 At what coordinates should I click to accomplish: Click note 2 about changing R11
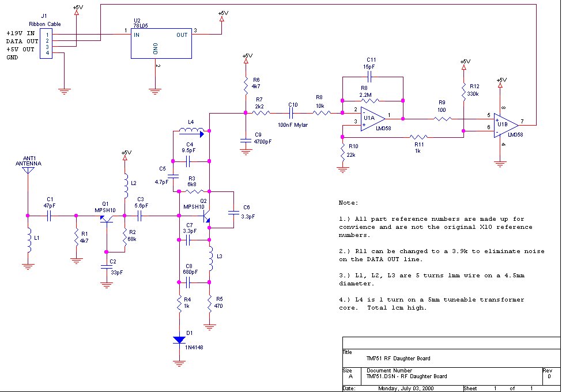tap(441, 255)
